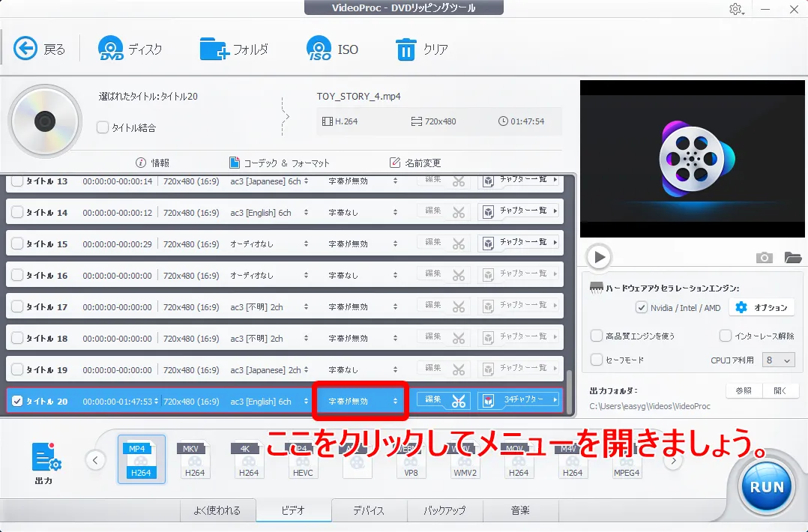Open settings gear in title bar

click(x=735, y=9)
